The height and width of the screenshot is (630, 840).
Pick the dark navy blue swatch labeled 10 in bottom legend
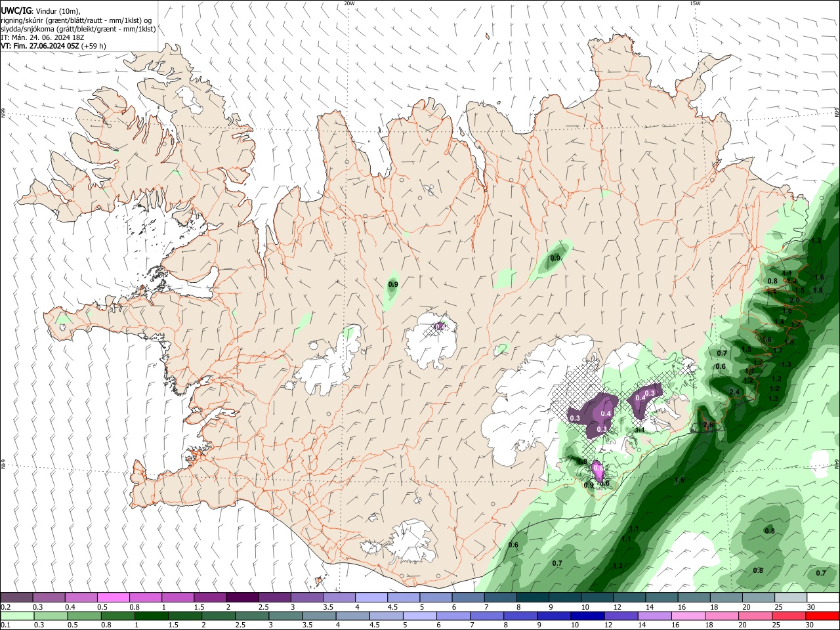tap(587, 616)
